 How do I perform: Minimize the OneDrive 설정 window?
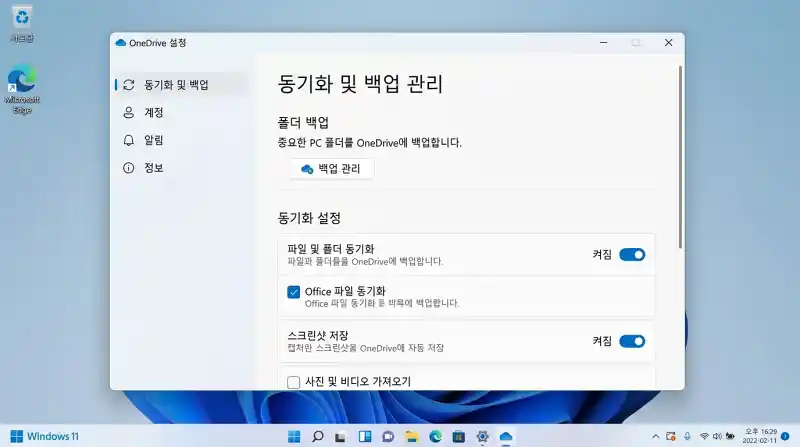(604, 43)
